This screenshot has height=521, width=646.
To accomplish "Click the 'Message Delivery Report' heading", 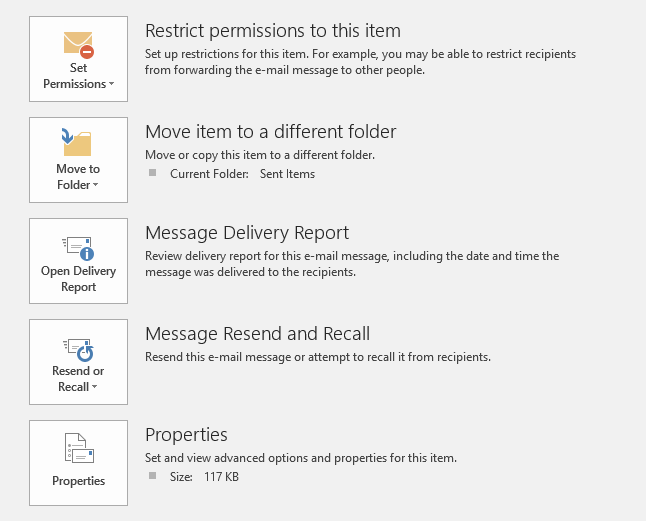I will coord(246,233).
